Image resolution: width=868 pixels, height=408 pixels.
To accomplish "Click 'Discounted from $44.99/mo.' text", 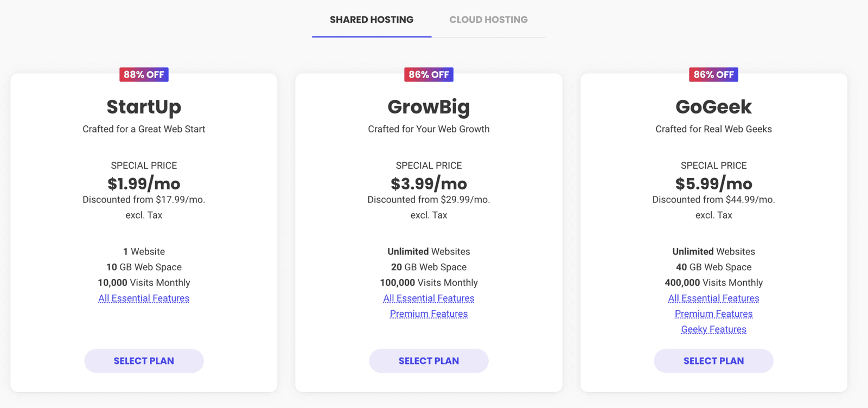I will pyautogui.click(x=713, y=200).
